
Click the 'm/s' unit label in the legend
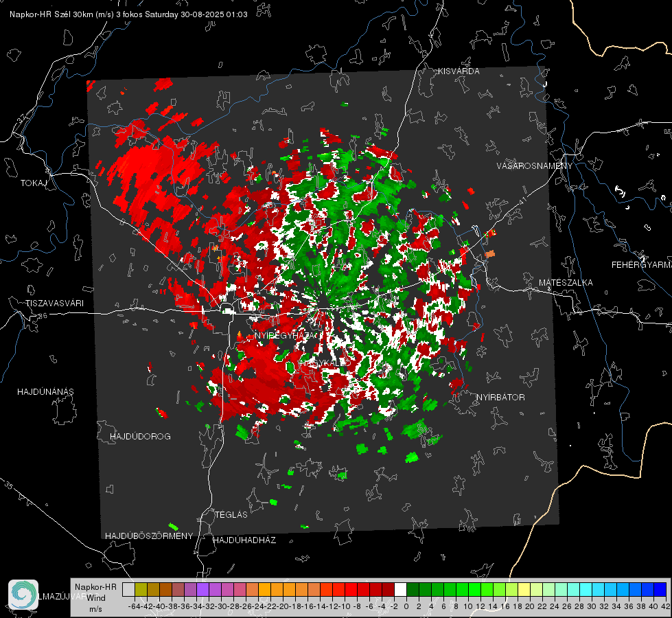point(95,609)
